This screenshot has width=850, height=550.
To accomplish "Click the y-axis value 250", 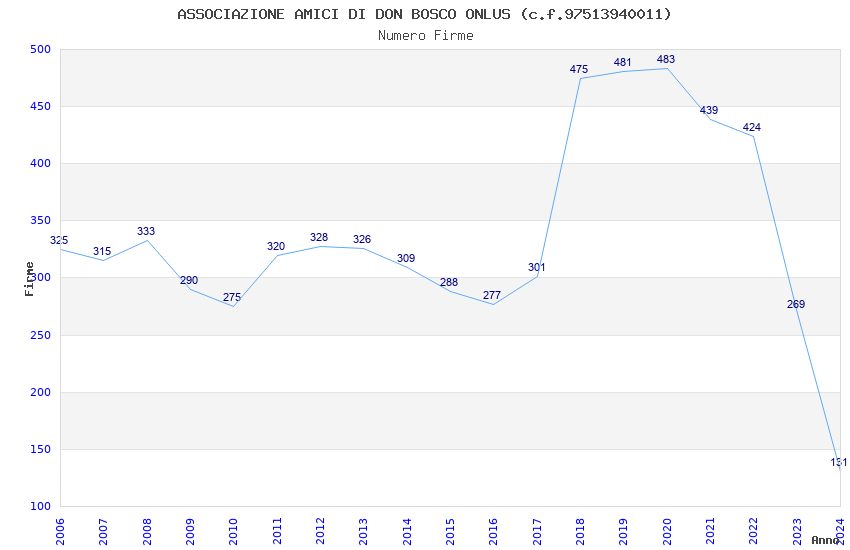I will pyautogui.click(x=40, y=335).
